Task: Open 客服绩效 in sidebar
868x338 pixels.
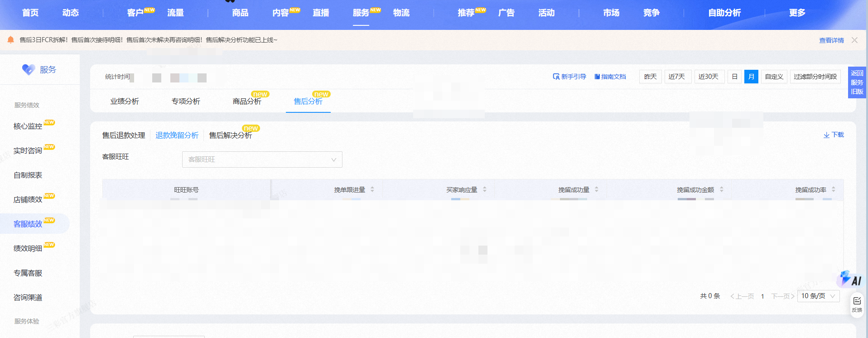Action: (x=28, y=224)
